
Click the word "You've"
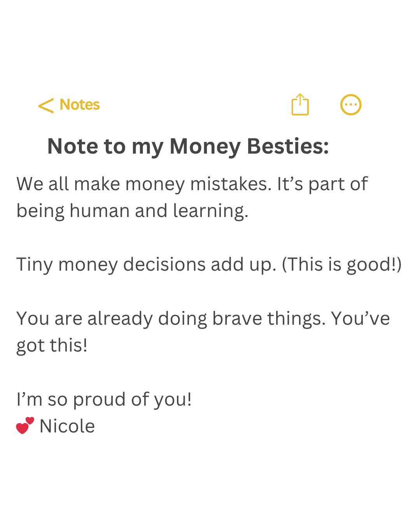[x=360, y=318]
